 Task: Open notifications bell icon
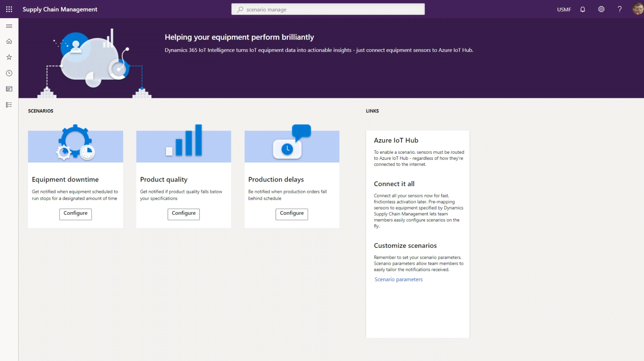583,9
